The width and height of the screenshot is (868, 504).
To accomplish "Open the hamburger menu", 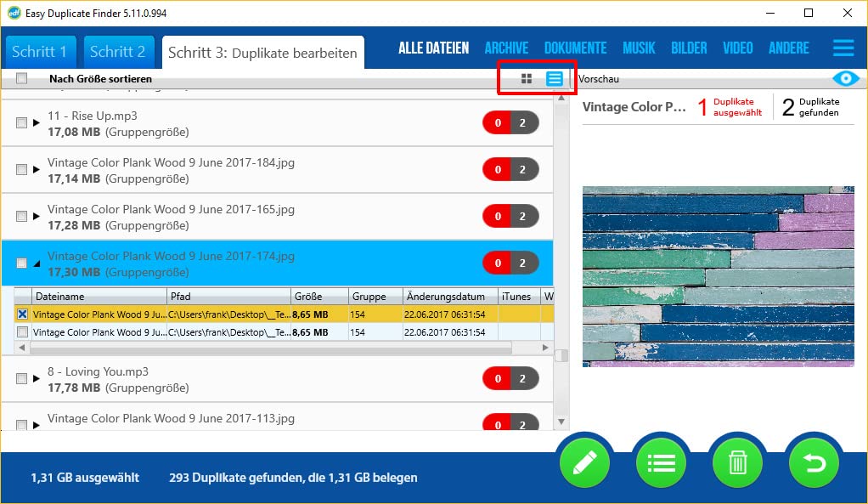I will click(x=843, y=48).
